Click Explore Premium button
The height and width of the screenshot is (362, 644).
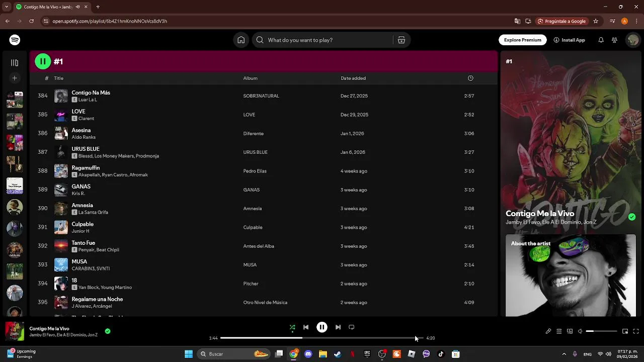[523, 40]
